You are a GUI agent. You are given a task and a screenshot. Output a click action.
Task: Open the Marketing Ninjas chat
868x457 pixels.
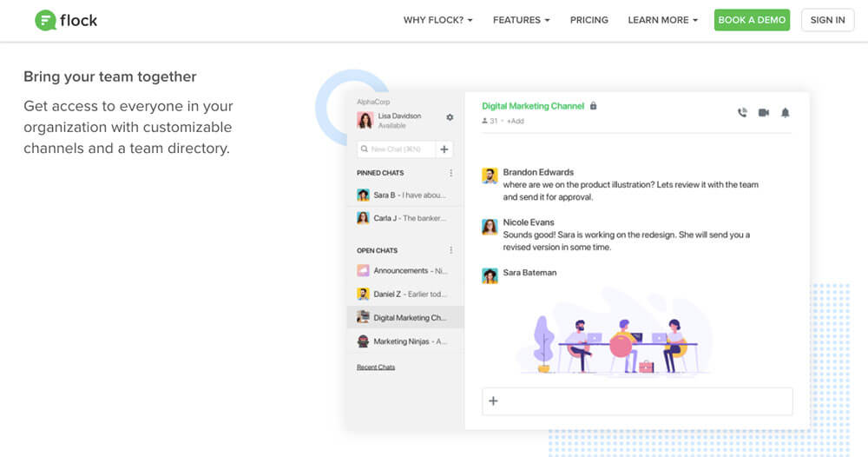pos(405,341)
